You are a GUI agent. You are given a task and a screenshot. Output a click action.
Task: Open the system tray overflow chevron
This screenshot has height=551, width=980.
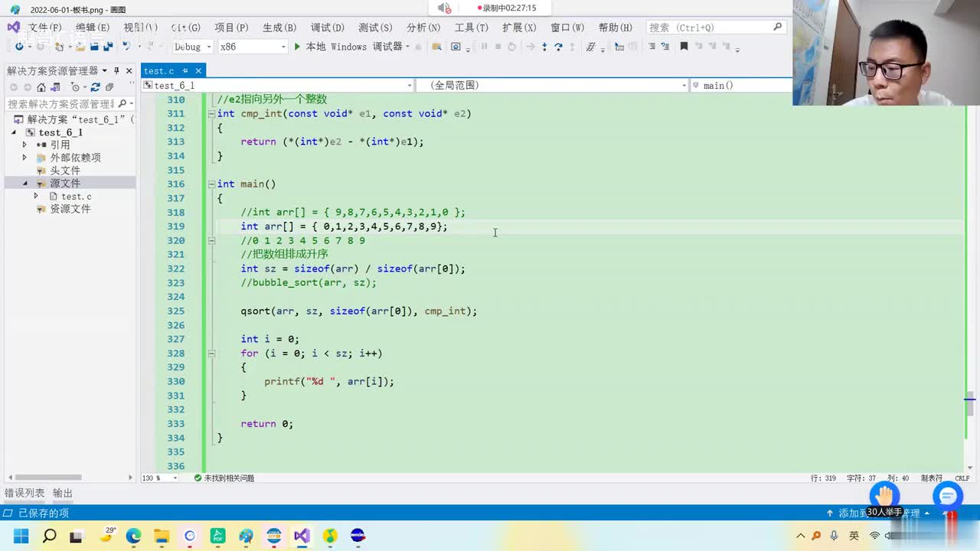[x=801, y=536]
